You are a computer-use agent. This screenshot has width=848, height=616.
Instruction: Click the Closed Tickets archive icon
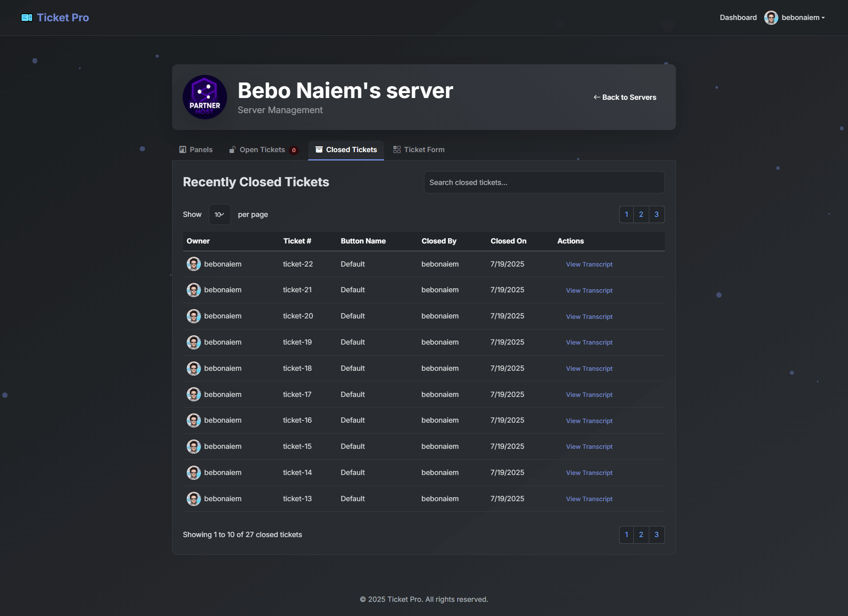319,150
